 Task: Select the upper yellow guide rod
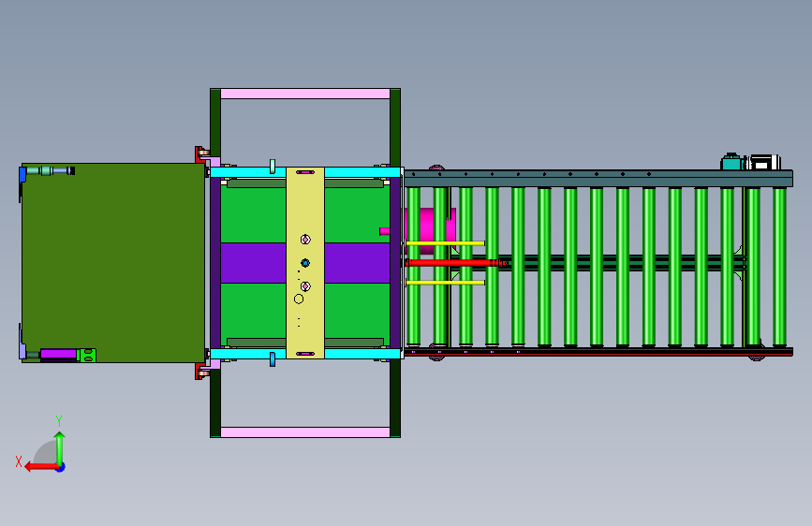click(446, 242)
